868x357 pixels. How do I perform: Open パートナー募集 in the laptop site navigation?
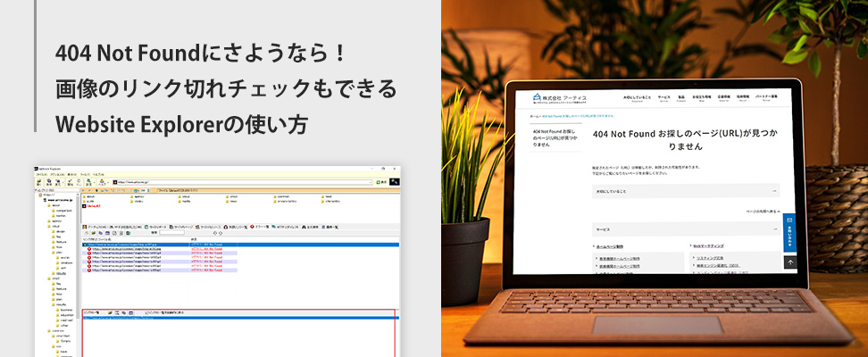point(766,98)
